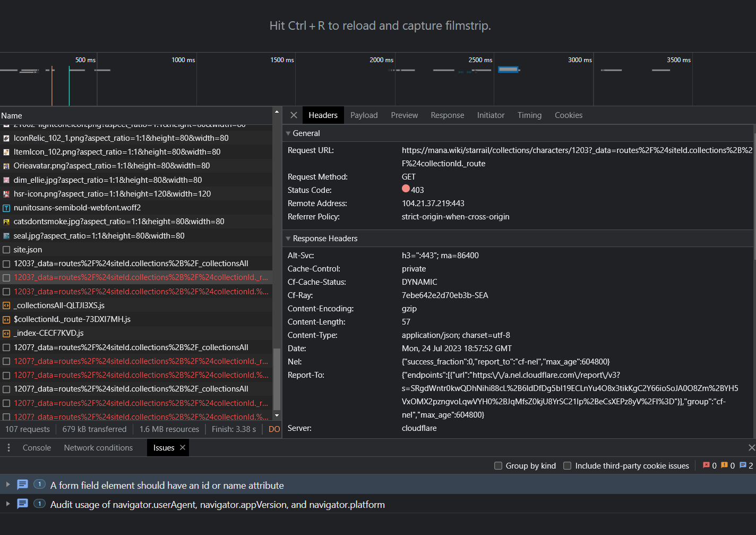Image resolution: width=756 pixels, height=535 pixels.
Task: Click the Name column header
Action: click(136, 115)
